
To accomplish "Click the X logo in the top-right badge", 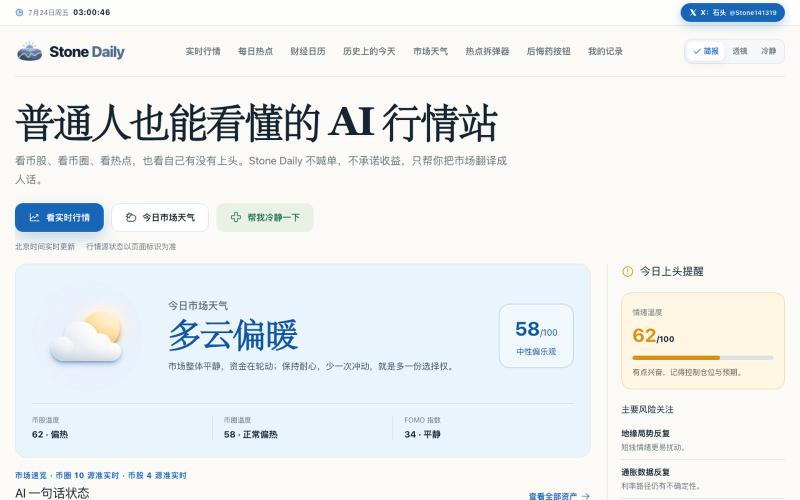I will click(x=692, y=12).
